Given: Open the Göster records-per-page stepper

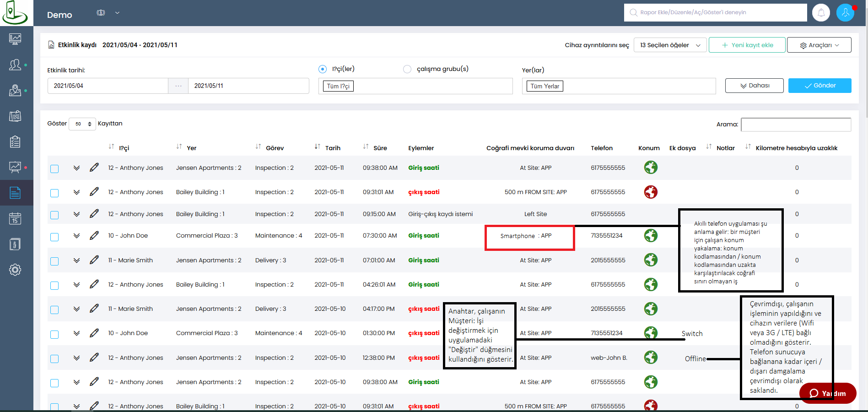Looking at the screenshot, I should [x=82, y=124].
